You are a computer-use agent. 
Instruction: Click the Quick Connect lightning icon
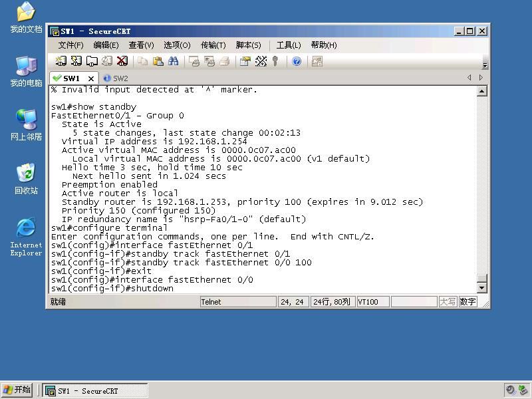click(x=76, y=61)
